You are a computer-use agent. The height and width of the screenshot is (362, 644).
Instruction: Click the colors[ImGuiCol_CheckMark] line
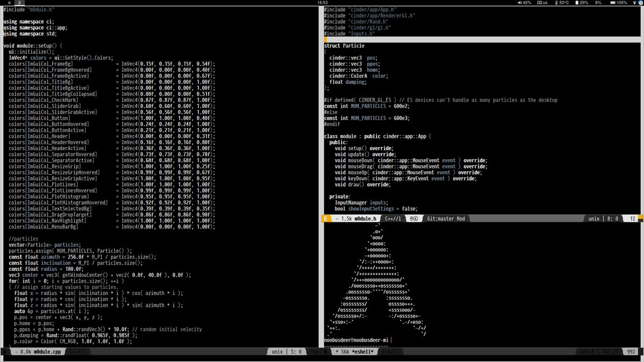(x=112, y=100)
